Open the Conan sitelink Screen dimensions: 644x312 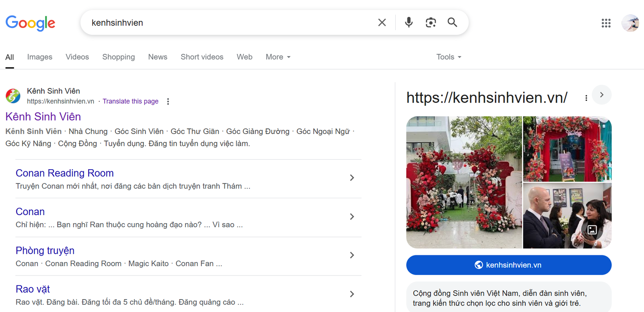tap(30, 212)
